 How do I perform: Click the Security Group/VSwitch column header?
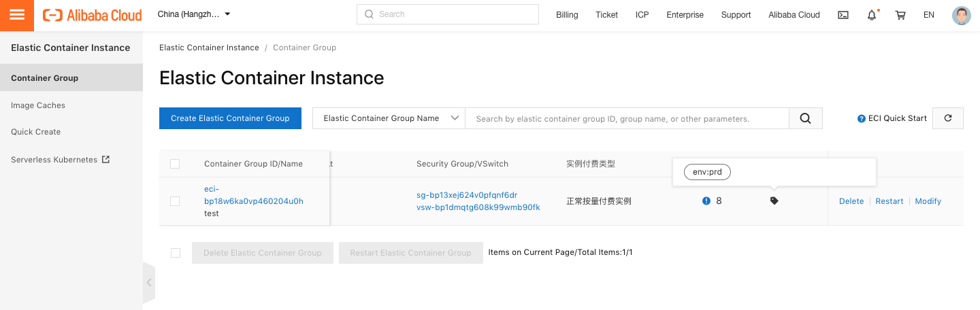[x=462, y=164]
